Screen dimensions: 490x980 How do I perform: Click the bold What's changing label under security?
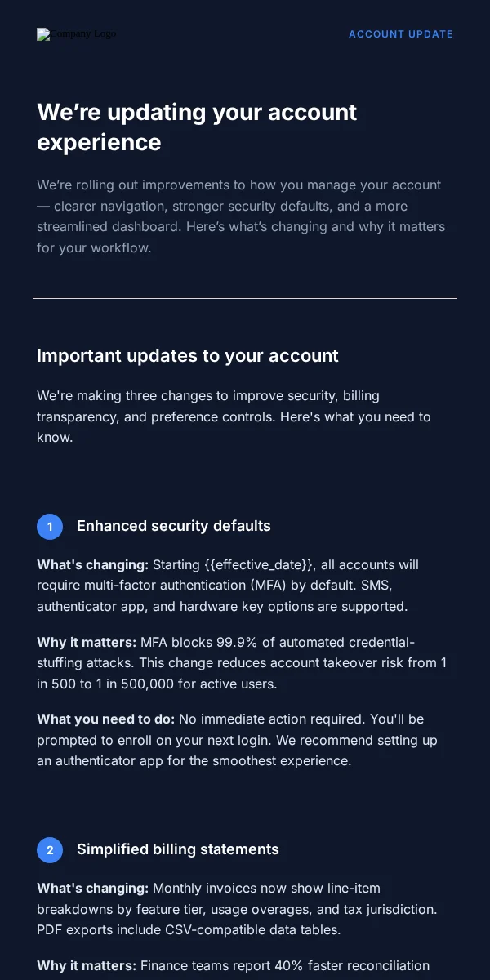[93, 564]
